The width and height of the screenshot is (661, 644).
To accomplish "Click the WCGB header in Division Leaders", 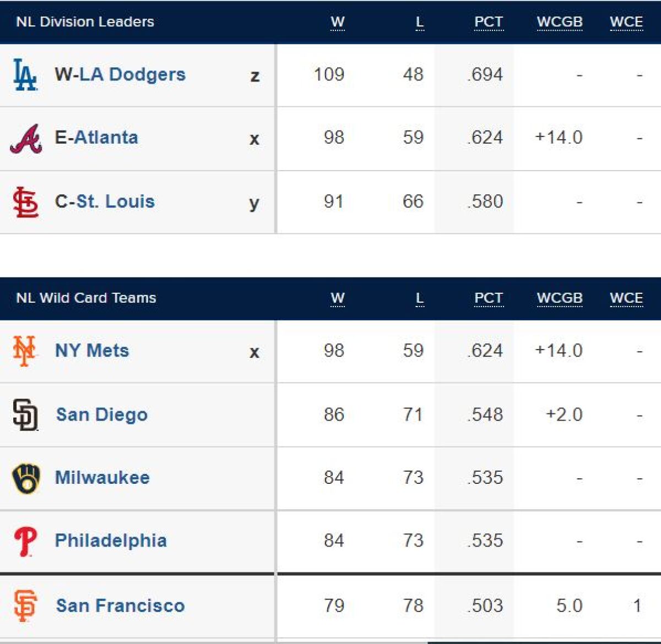I will point(560,22).
